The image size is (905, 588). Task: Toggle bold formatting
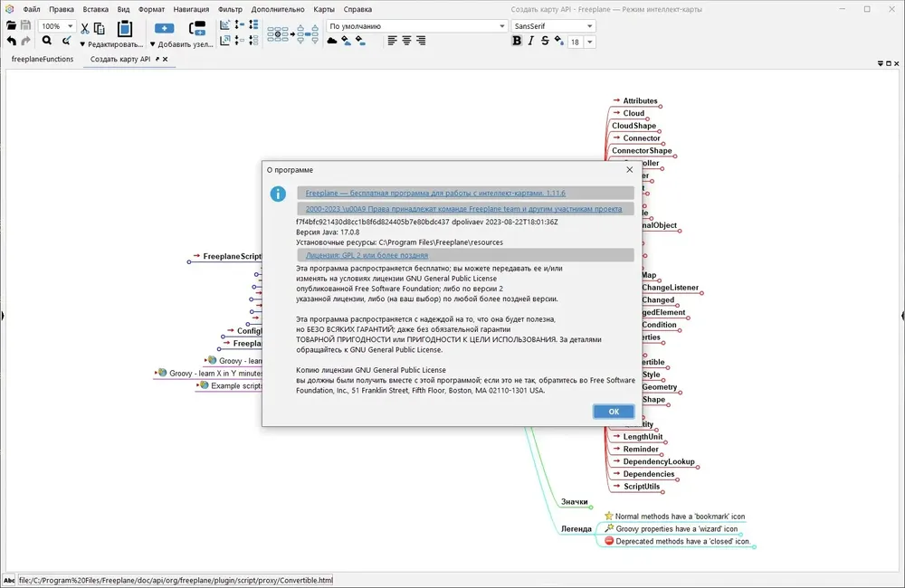point(517,41)
